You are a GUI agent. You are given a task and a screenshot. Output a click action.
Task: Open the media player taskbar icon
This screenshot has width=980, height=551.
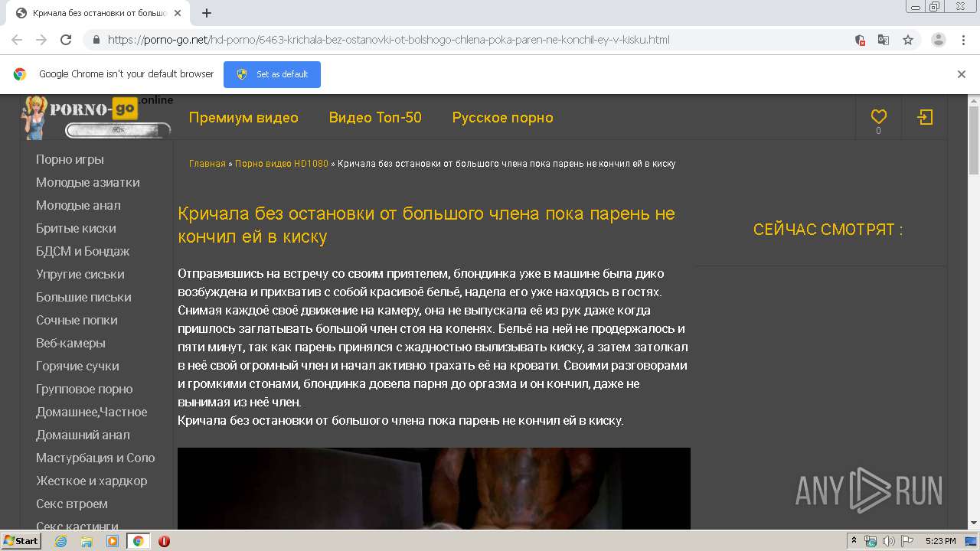pyautogui.click(x=113, y=541)
